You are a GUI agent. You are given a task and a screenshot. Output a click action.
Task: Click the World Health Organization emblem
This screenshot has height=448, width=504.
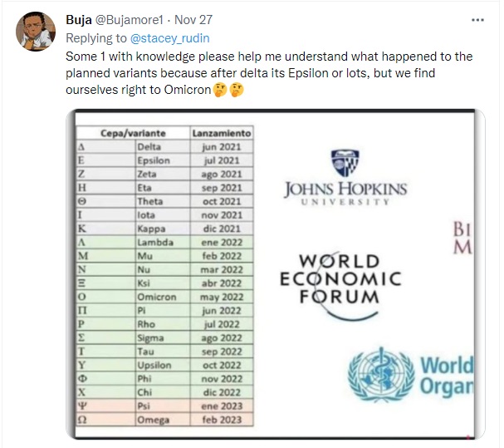coord(380,376)
